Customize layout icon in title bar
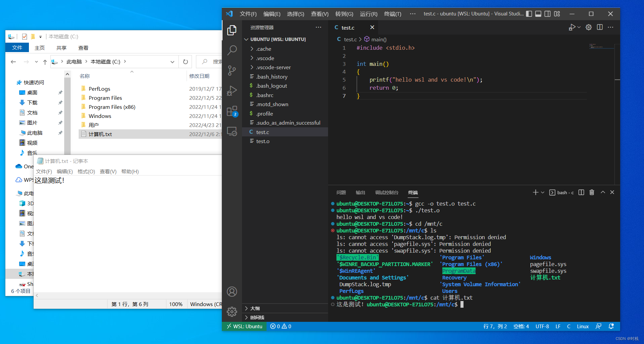Viewport: 644px width, 344px height. tap(557, 14)
